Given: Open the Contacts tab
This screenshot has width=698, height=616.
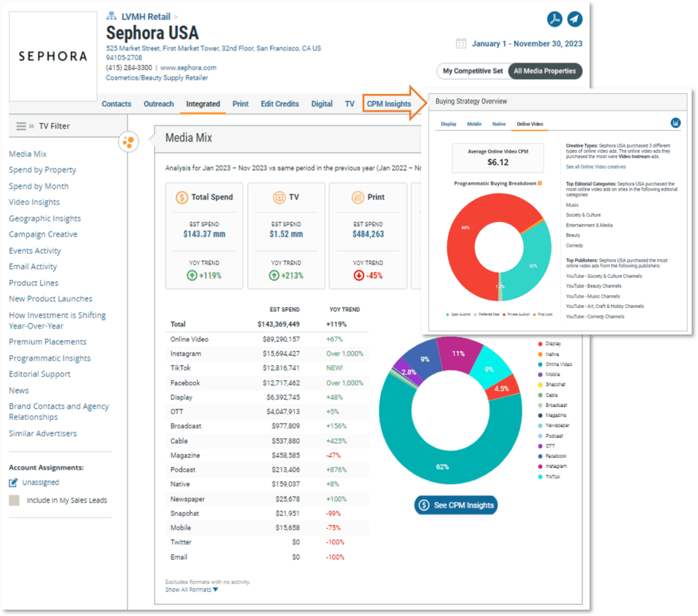Looking at the screenshot, I should coord(117,104).
